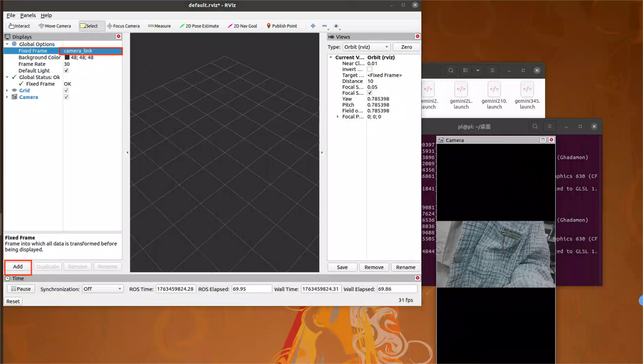
Task: Click the Fixed Frame camera_link field
Action: 91,51
